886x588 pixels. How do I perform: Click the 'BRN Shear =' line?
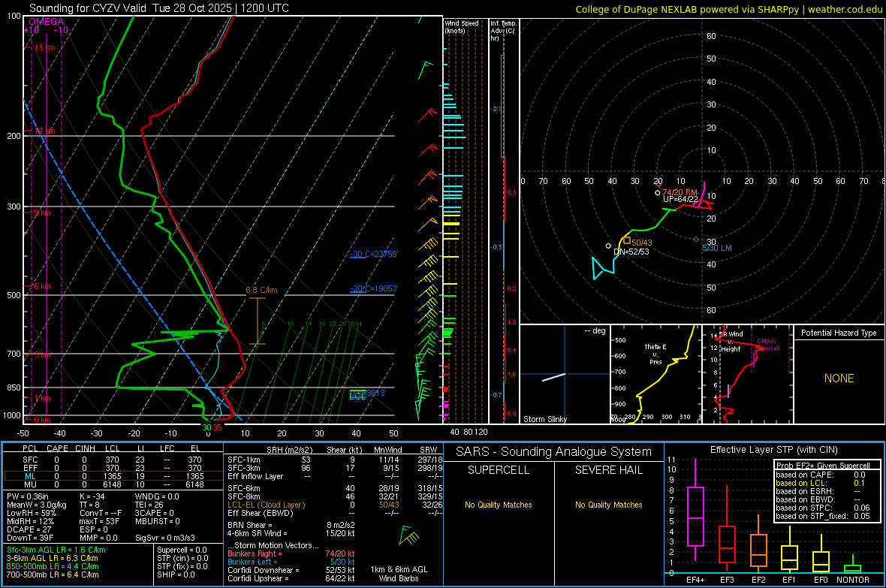291,525
